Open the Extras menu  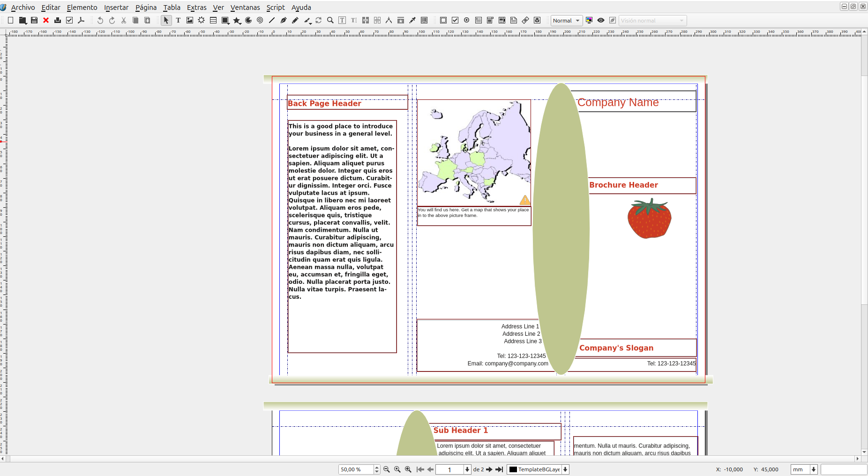pyautogui.click(x=196, y=7)
